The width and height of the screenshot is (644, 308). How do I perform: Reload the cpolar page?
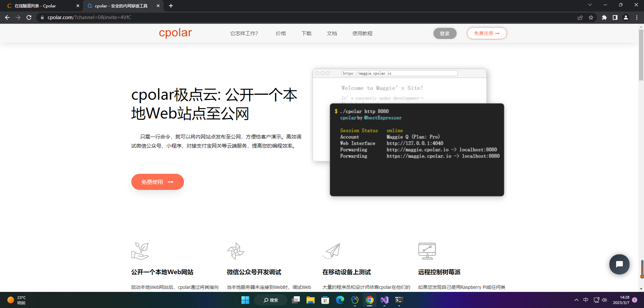(29, 17)
